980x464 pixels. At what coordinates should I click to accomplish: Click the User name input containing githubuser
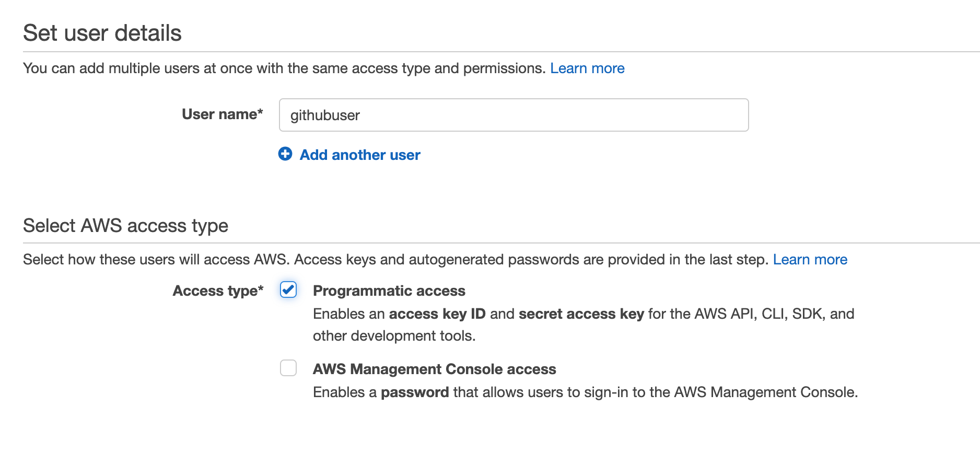[x=514, y=115]
